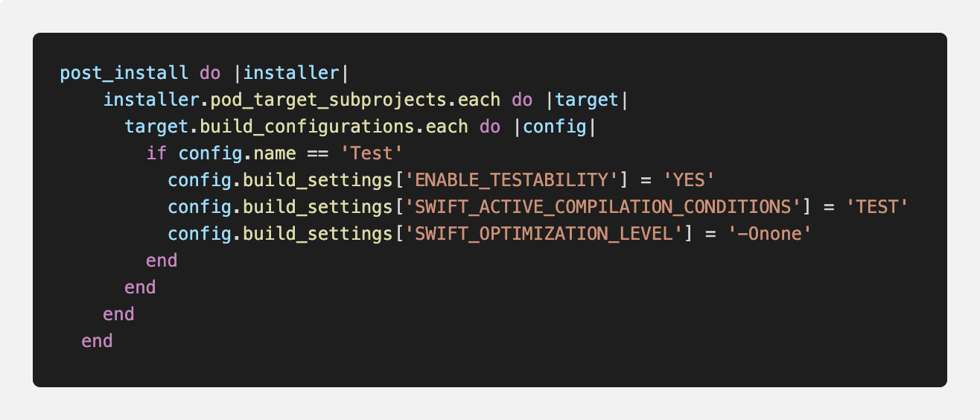980x420 pixels.
Task: Click the |target| block parameter
Action: (x=586, y=100)
